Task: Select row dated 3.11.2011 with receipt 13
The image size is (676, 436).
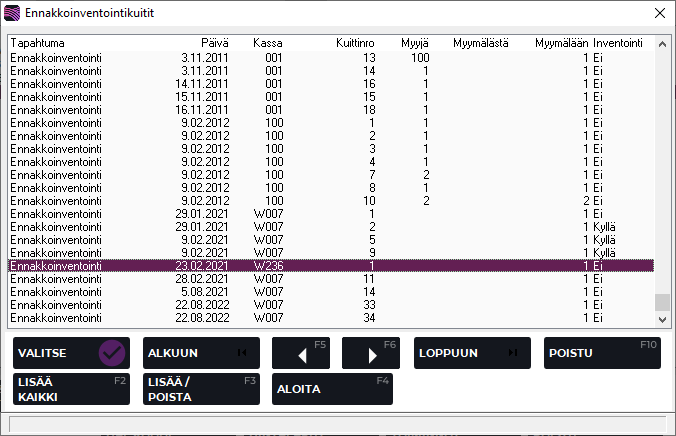Action: click(330, 58)
